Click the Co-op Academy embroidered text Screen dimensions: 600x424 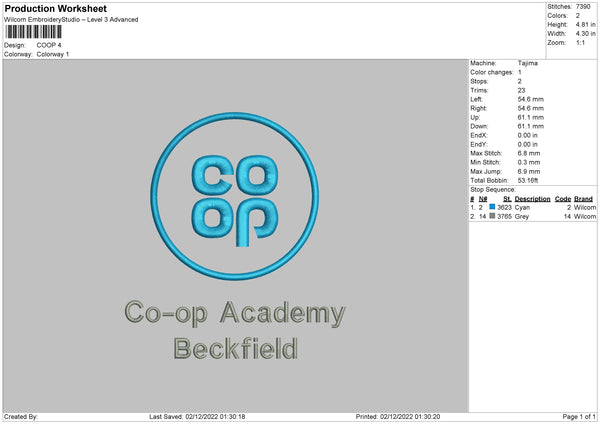click(x=235, y=314)
